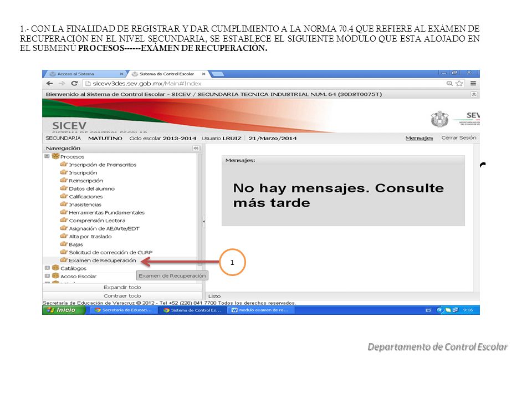Go back with the browser back arrow
532x399 pixels.
(49, 84)
